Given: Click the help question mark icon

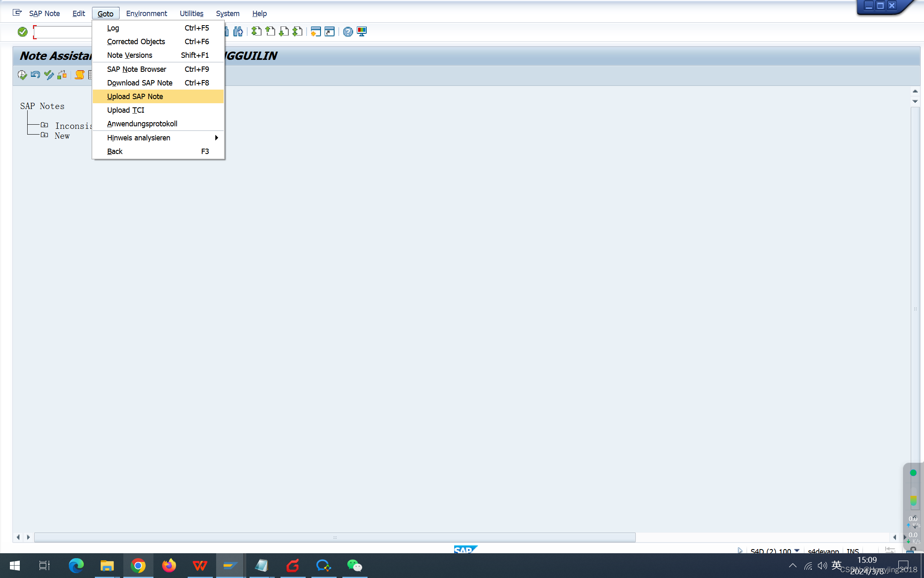Looking at the screenshot, I should click(x=348, y=31).
